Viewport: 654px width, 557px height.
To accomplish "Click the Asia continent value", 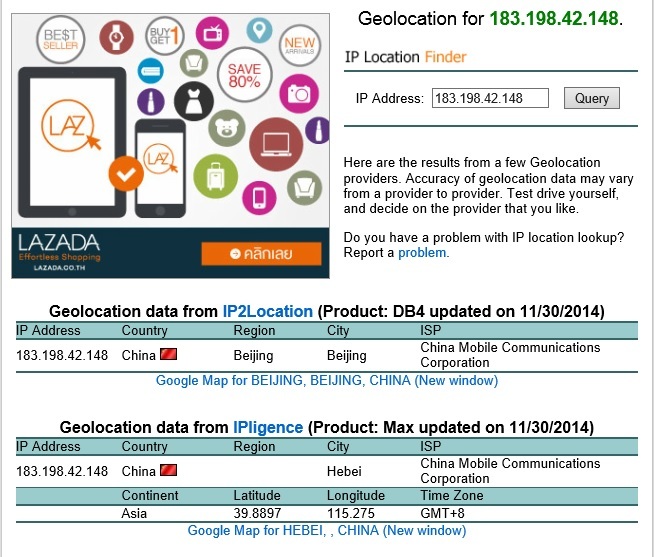I will point(134,513).
